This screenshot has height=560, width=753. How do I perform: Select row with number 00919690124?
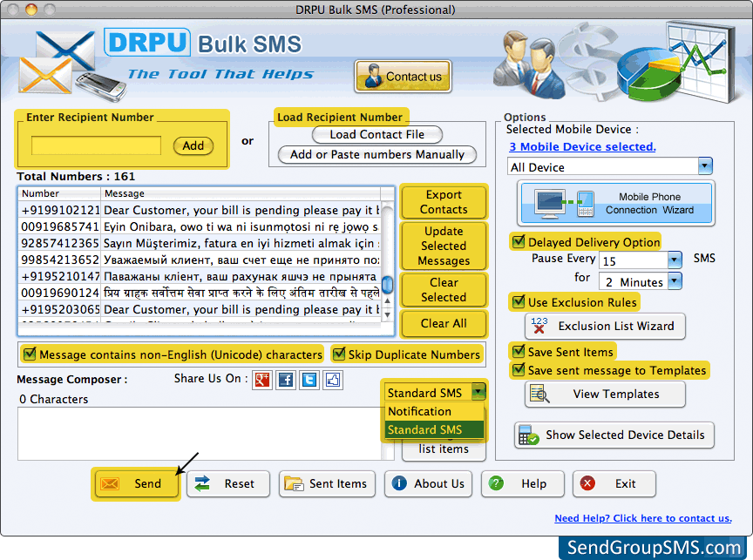coord(200,293)
